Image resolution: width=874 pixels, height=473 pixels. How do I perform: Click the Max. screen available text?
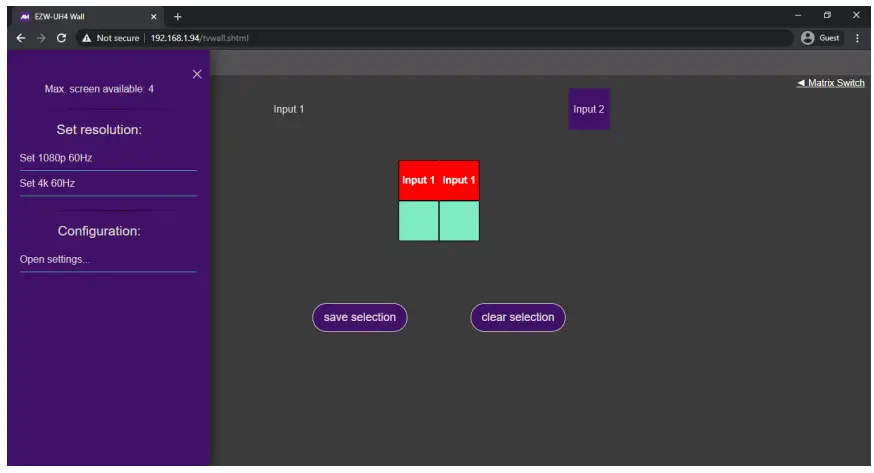pyautogui.click(x=99, y=89)
